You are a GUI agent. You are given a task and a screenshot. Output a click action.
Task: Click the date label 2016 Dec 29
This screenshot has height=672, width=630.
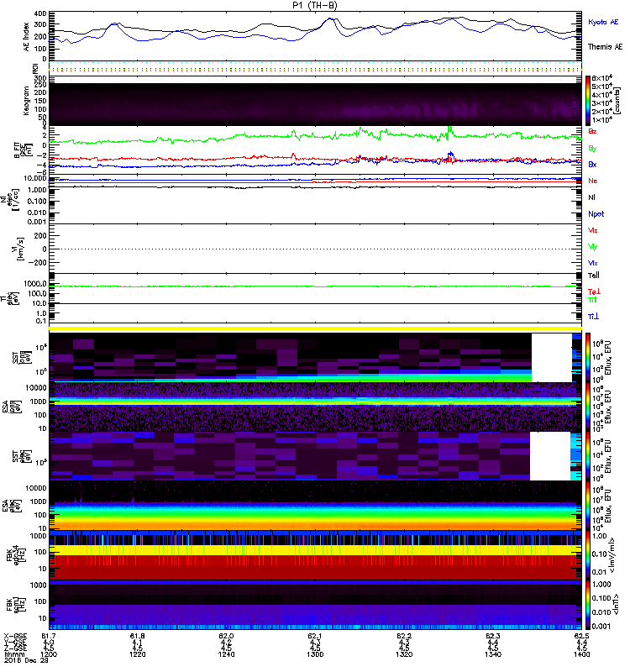tap(26, 661)
